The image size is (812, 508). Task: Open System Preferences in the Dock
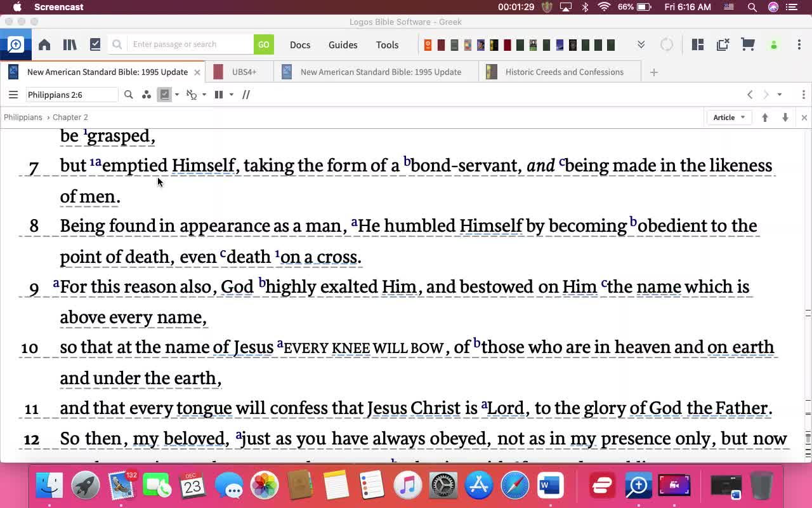[x=443, y=486]
